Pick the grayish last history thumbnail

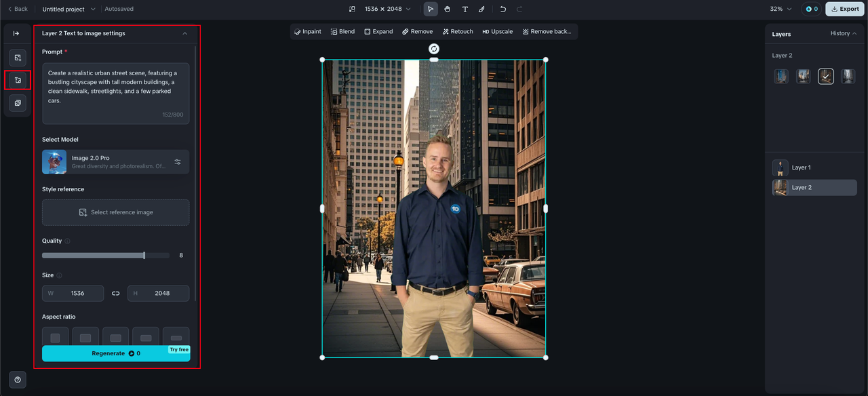[848, 77]
